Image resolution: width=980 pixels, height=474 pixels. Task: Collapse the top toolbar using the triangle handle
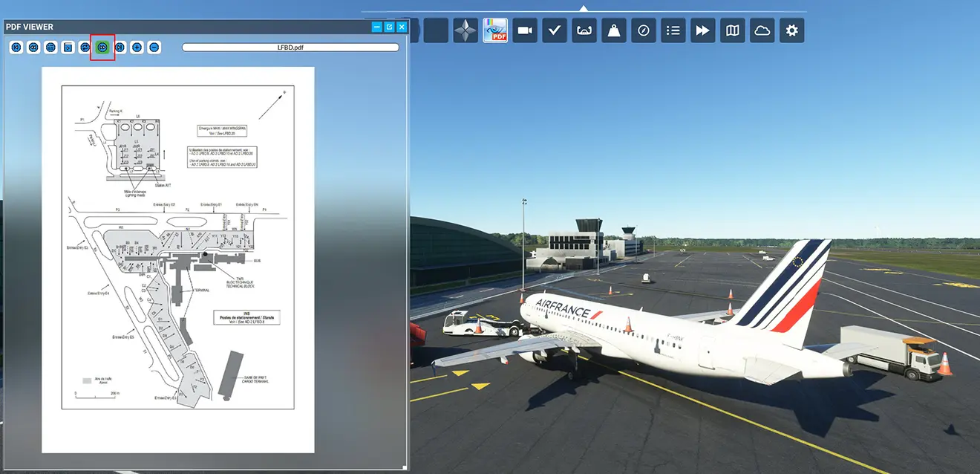[584, 9]
